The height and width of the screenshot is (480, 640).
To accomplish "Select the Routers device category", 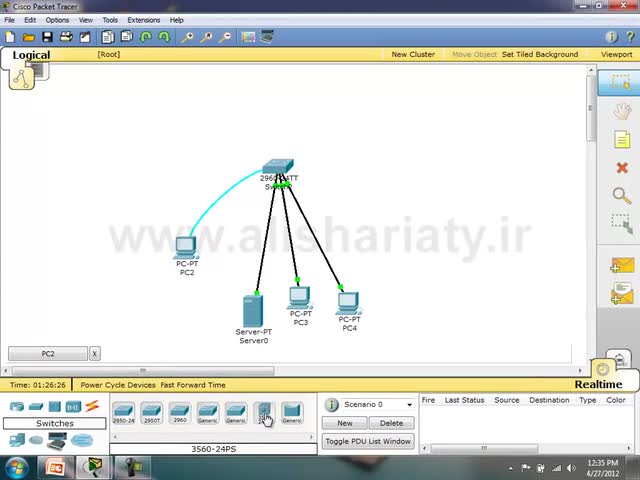I will tap(17, 407).
